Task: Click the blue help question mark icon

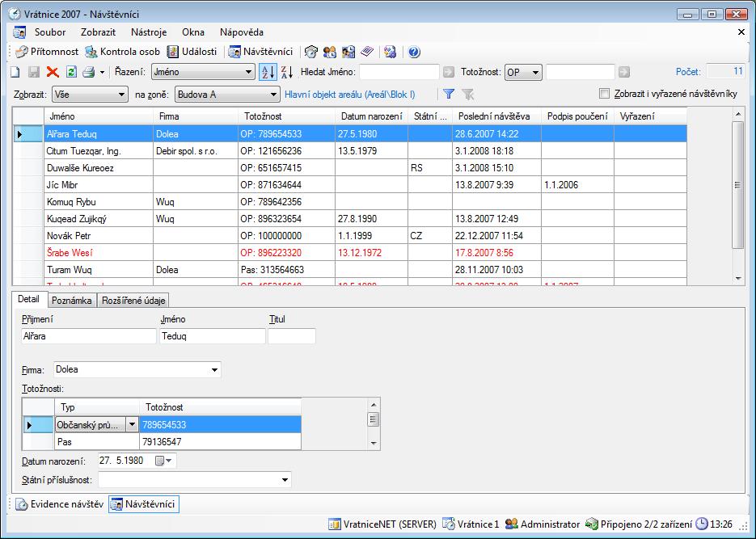Action: pyautogui.click(x=414, y=52)
